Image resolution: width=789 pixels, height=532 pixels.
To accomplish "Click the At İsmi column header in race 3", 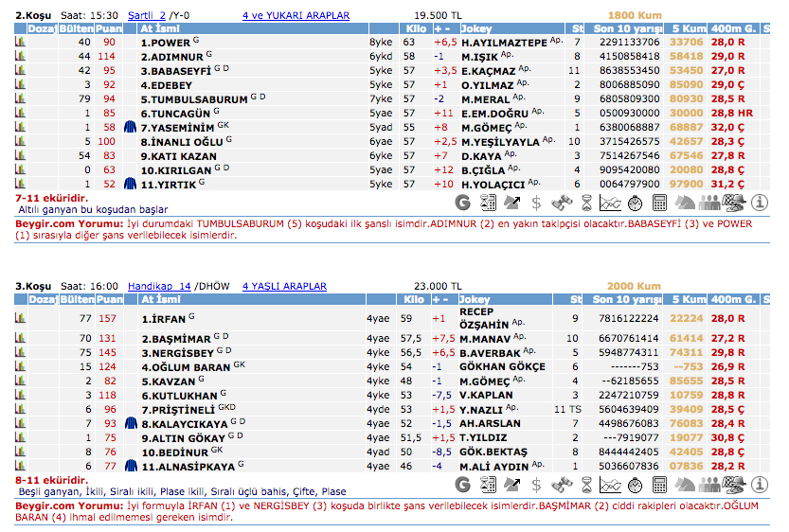I will (162, 299).
